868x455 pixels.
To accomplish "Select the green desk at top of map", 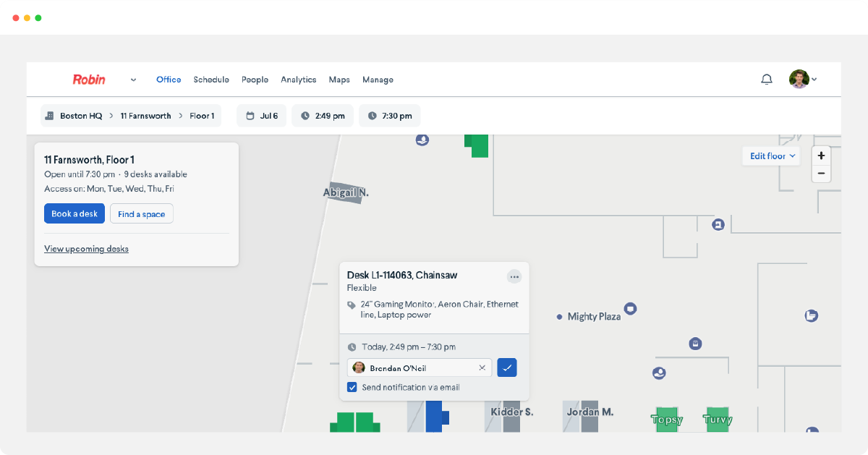I will click(x=477, y=145).
